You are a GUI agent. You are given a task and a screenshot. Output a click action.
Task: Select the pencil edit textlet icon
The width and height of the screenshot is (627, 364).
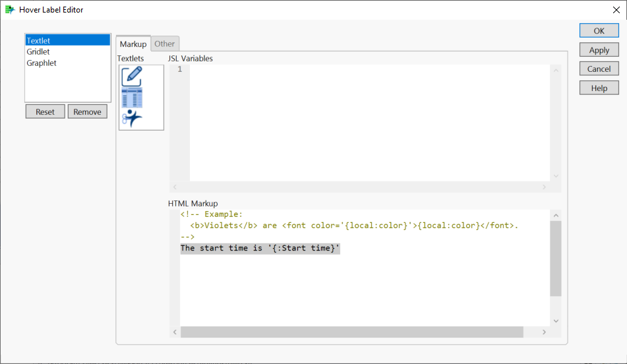tap(132, 77)
